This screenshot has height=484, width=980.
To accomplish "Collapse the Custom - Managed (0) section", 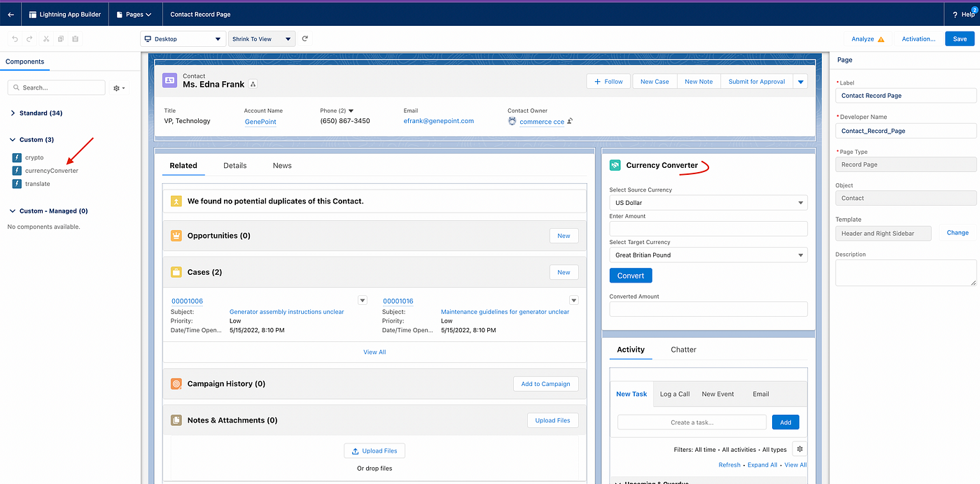I will [x=13, y=211].
